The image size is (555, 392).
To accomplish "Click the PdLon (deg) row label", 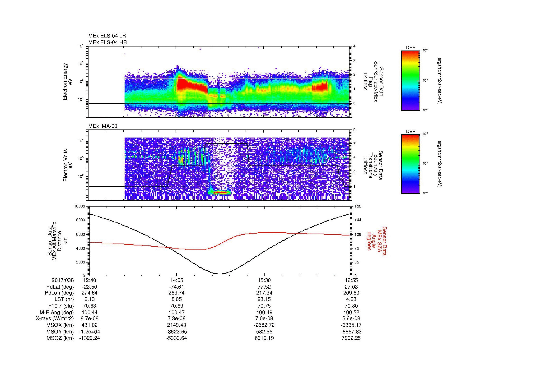I will click(x=59, y=293).
